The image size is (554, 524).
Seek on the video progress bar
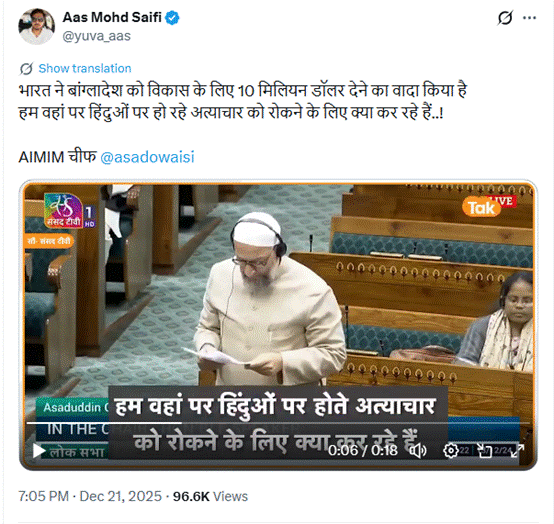[278, 423]
